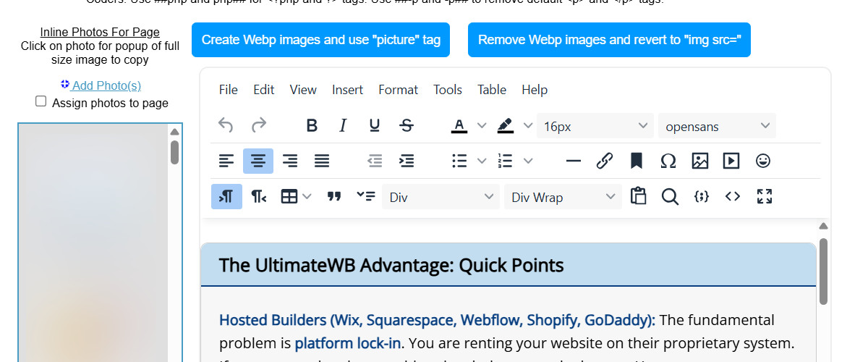Open the Tools menu
Image resolution: width=868 pixels, height=362 pixels.
448,90
